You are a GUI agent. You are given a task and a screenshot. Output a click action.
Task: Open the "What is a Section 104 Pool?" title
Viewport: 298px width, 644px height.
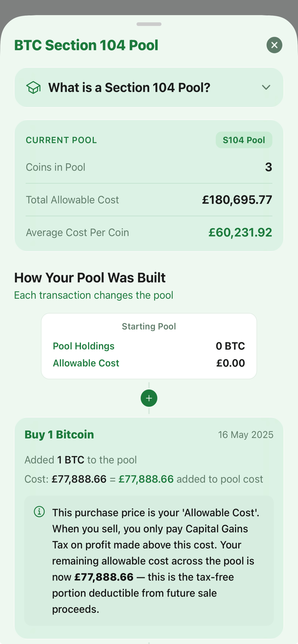coord(129,87)
